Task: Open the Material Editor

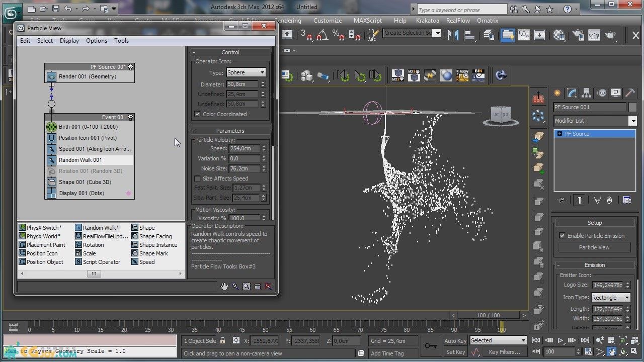Action: pos(559,35)
